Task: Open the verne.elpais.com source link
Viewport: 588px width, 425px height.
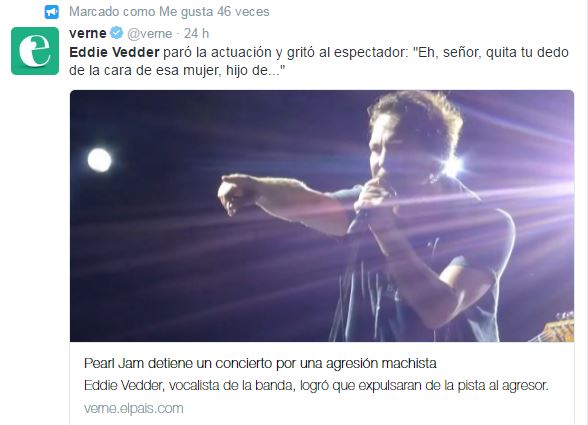Action: click(x=134, y=408)
